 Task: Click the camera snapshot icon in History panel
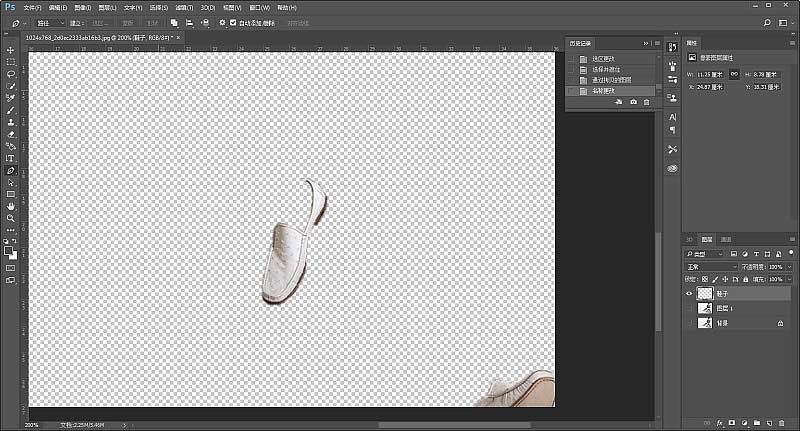tap(633, 102)
